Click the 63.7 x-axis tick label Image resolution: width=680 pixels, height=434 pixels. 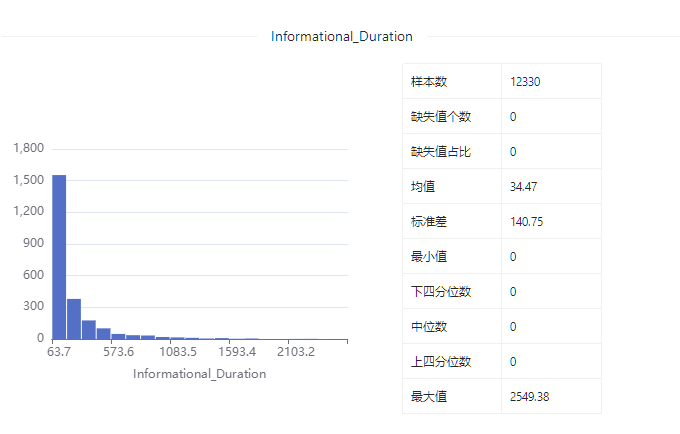[x=63, y=353]
